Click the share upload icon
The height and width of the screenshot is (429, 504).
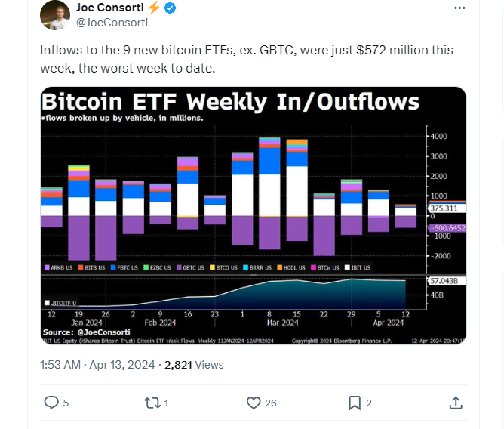pos(456,403)
